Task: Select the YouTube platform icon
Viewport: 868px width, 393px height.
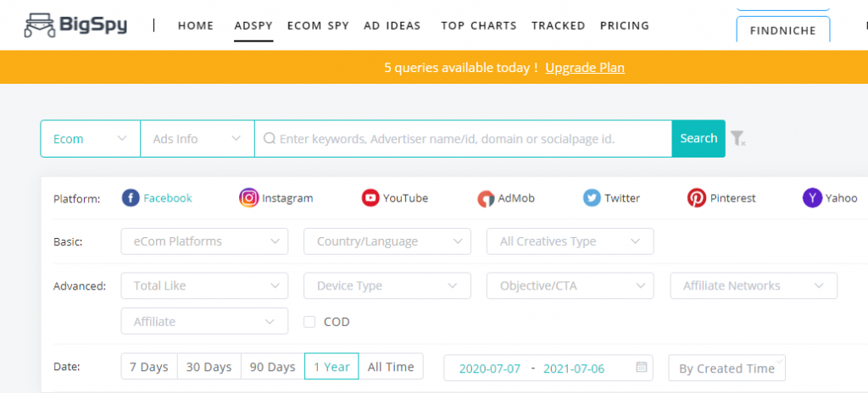Action: click(370, 197)
